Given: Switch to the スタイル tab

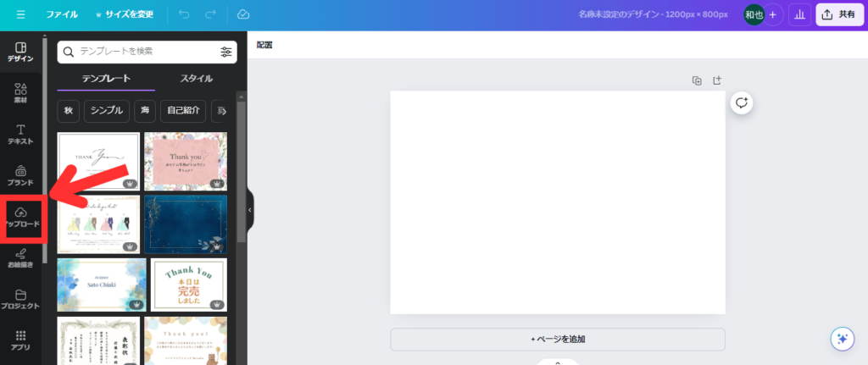Looking at the screenshot, I should click(x=197, y=79).
